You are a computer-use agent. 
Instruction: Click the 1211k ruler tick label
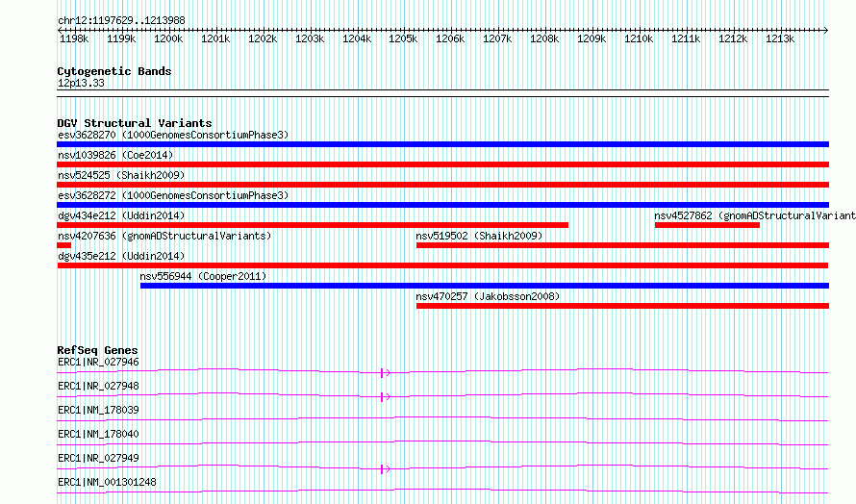click(686, 38)
